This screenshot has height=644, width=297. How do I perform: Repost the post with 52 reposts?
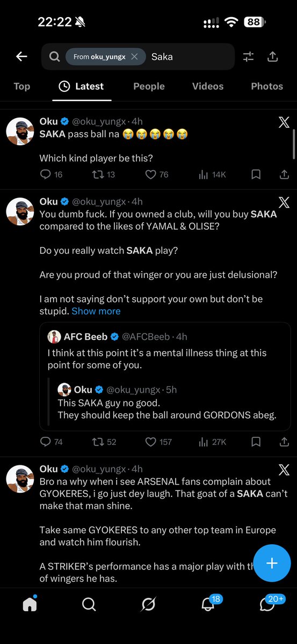104,442
